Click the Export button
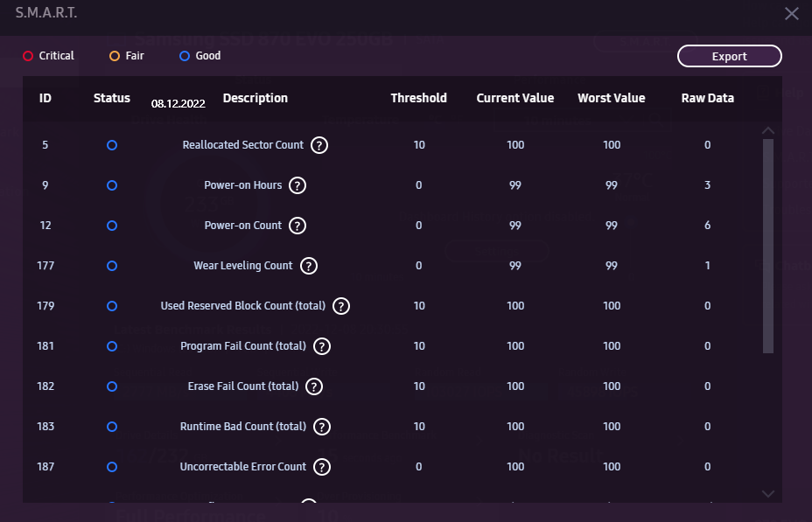812x522 pixels. point(729,56)
